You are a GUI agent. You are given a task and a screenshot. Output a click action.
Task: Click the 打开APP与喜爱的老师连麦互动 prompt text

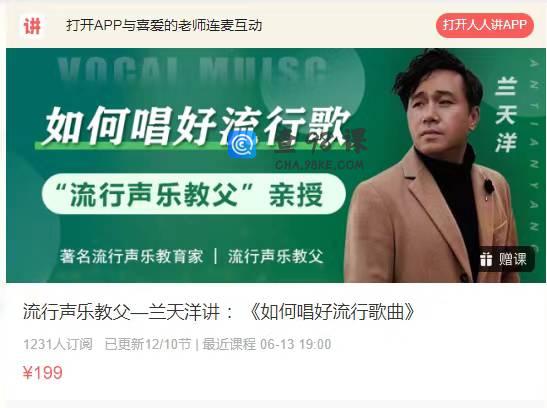(x=164, y=25)
